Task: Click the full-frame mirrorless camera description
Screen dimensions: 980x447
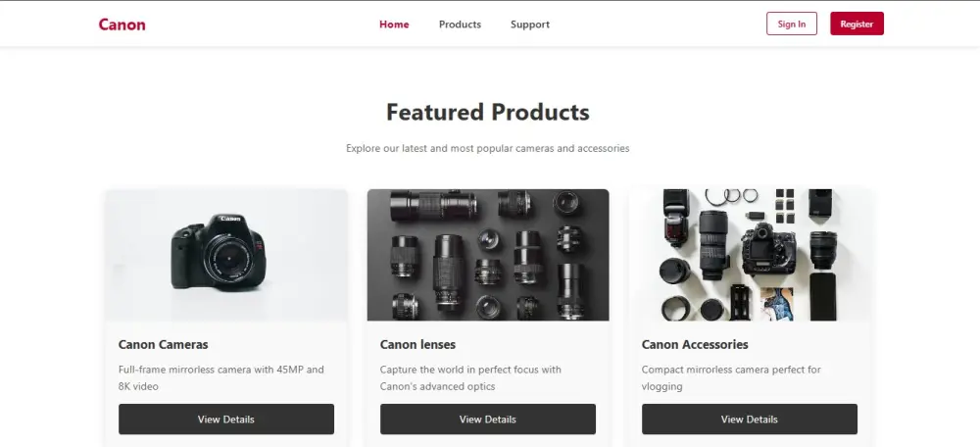Action: click(x=220, y=377)
